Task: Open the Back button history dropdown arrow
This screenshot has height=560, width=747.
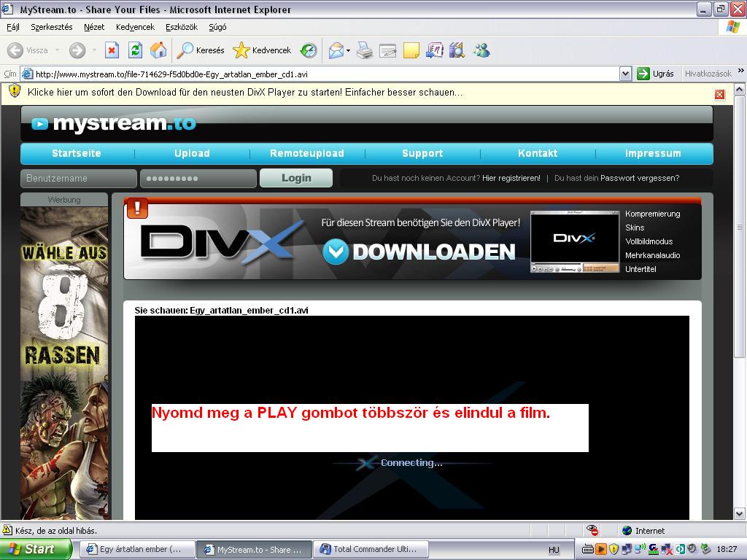Action: [x=57, y=50]
